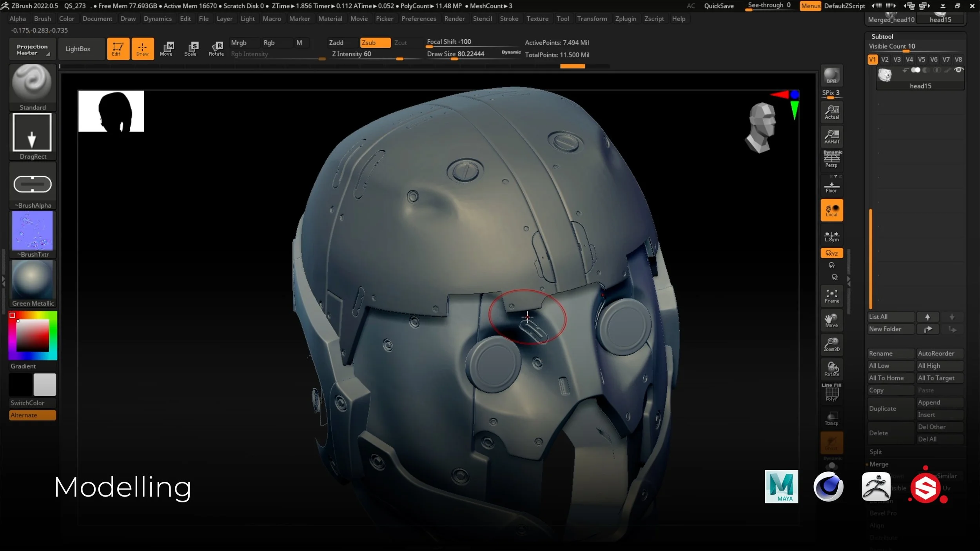Toggle Transp transparency mode
Viewport: 980px width, 551px height.
831,418
